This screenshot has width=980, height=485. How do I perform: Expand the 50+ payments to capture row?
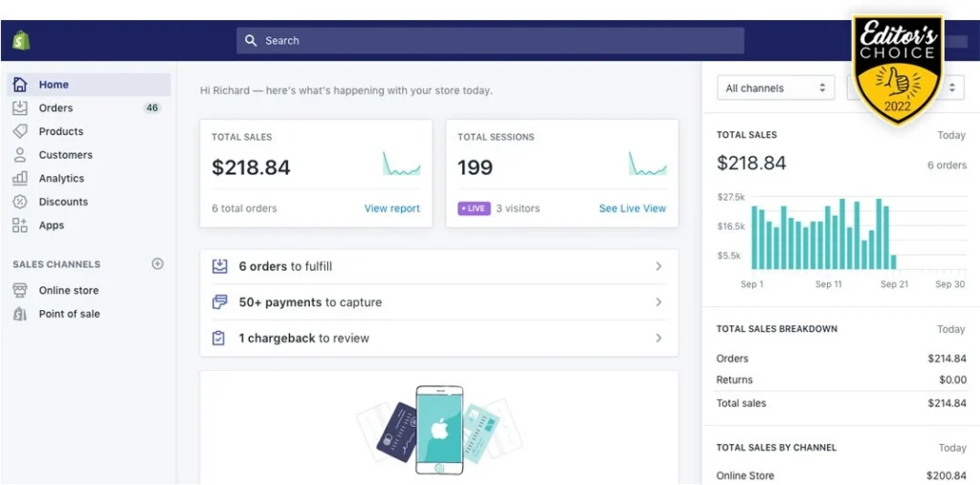(x=438, y=302)
